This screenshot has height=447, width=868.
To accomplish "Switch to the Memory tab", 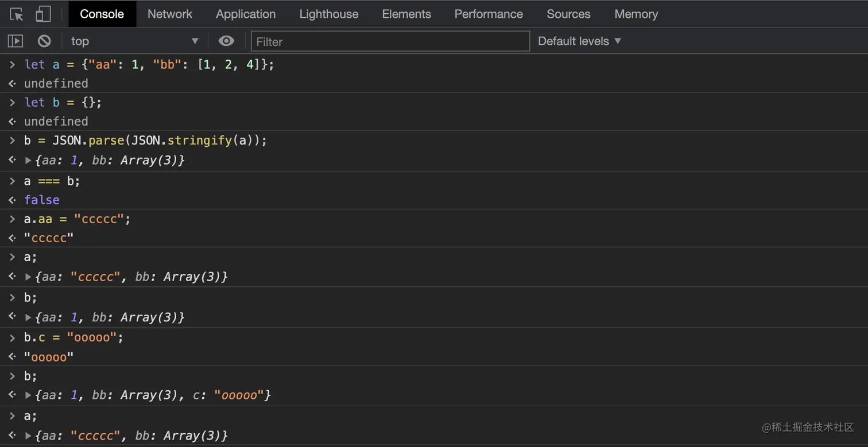I will coord(636,14).
